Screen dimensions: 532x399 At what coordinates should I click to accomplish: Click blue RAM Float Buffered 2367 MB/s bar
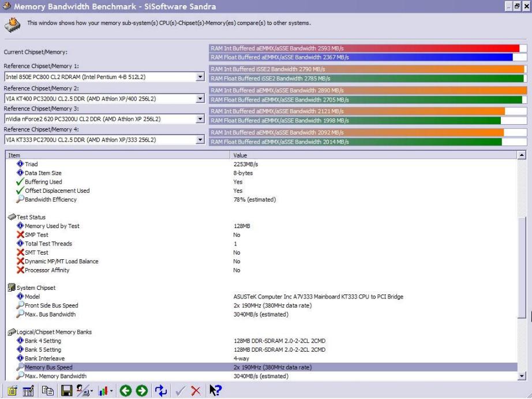tap(361, 57)
